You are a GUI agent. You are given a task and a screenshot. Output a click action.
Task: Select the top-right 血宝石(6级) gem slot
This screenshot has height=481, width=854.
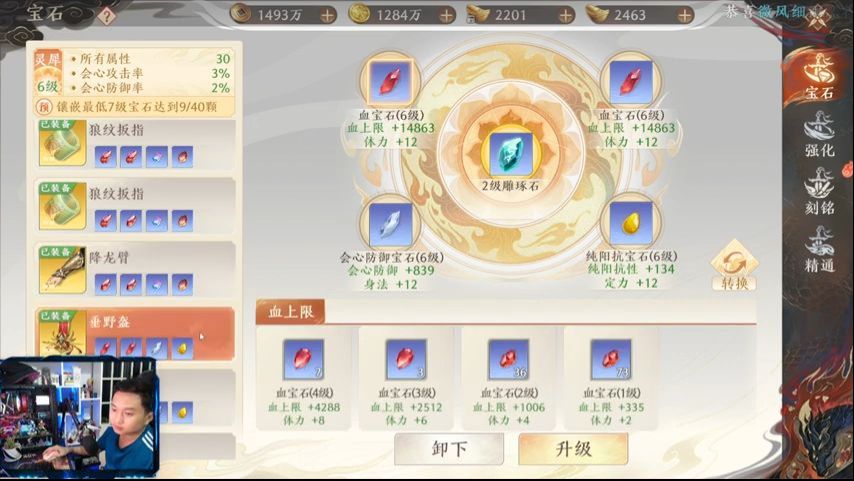pyautogui.click(x=631, y=82)
